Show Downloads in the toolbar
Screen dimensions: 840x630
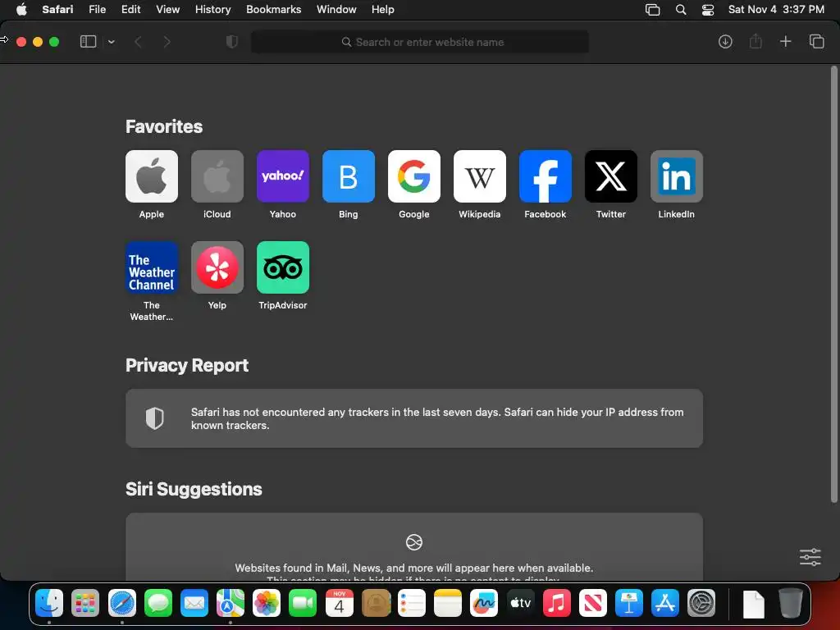coord(725,42)
